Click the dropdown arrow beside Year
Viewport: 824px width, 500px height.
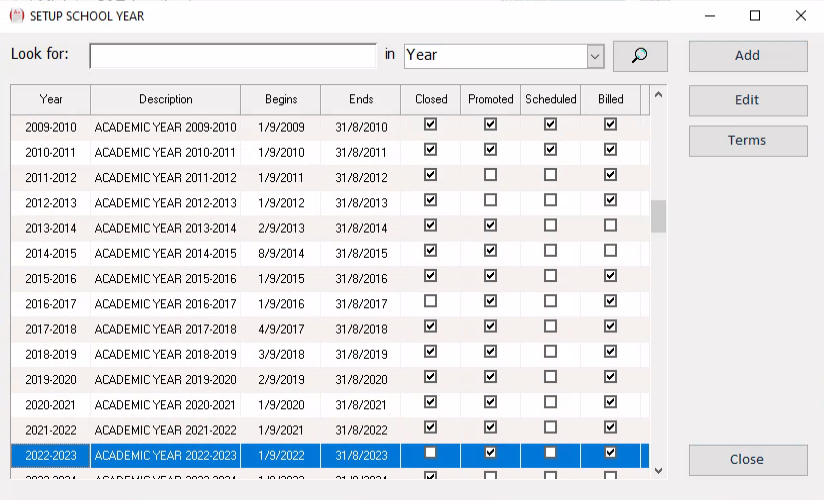tap(595, 56)
